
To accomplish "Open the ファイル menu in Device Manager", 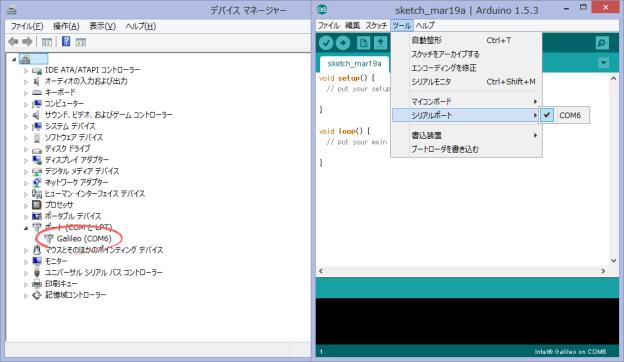I will [x=27, y=26].
